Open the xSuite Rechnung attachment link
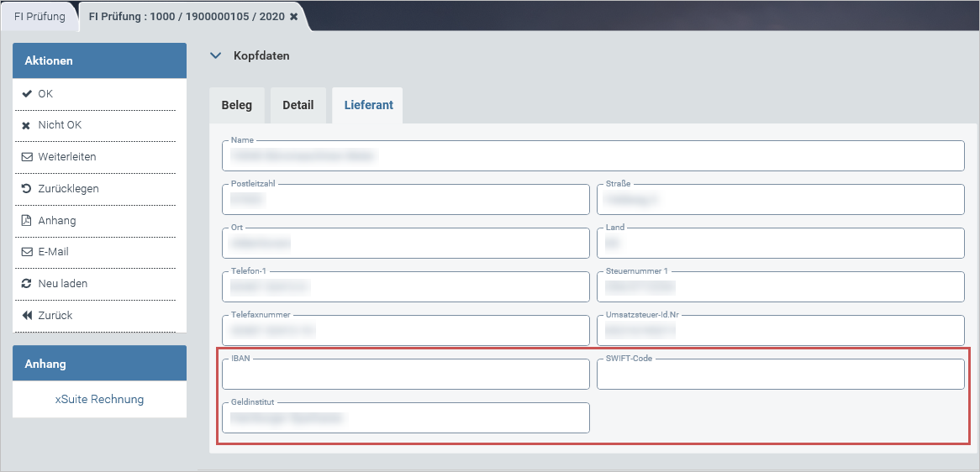This screenshot has height=472, width=980. coord(99,399)
